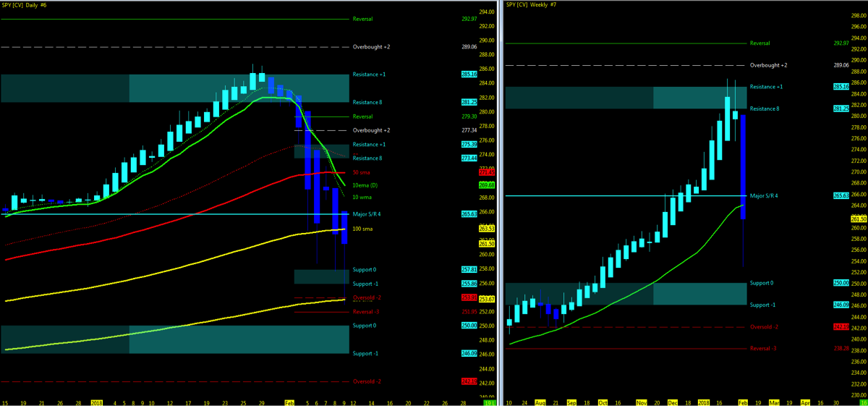Click the 285.16 price tag in Daily chart
The image size is (868, 406).
[468, 74]
